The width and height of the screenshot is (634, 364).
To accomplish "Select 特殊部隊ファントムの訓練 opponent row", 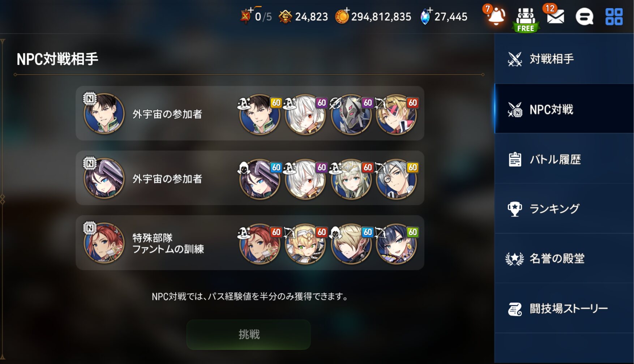I will point(250,243).
